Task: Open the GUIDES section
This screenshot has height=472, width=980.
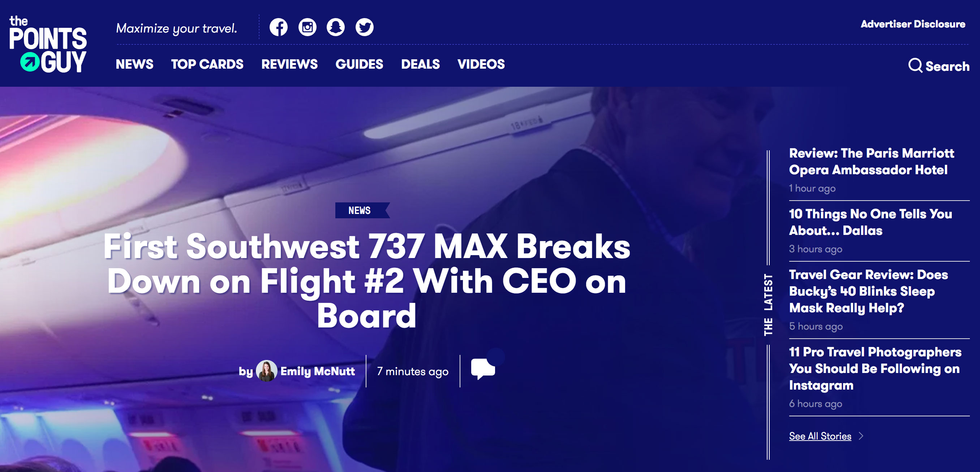Action: click(359, 64)
